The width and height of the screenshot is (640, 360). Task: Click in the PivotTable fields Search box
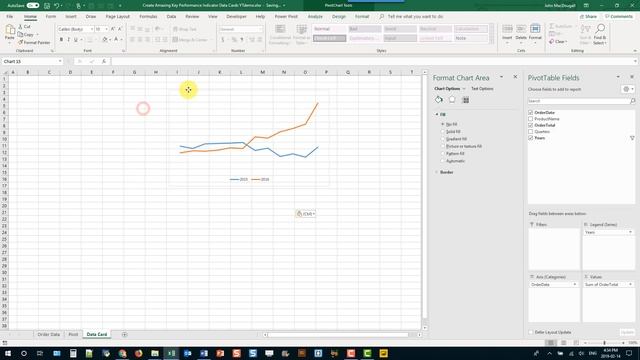pos(581,101)
